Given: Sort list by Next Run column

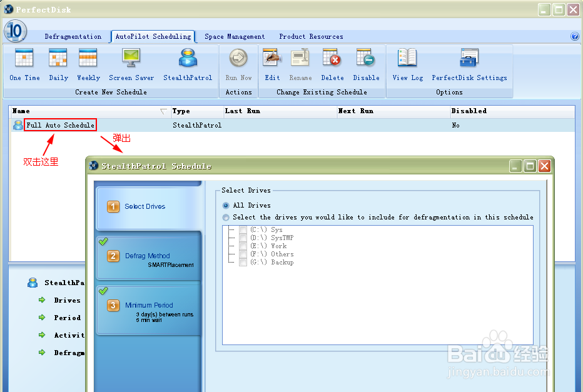Looking at the screenshot, I should [393, 111].
